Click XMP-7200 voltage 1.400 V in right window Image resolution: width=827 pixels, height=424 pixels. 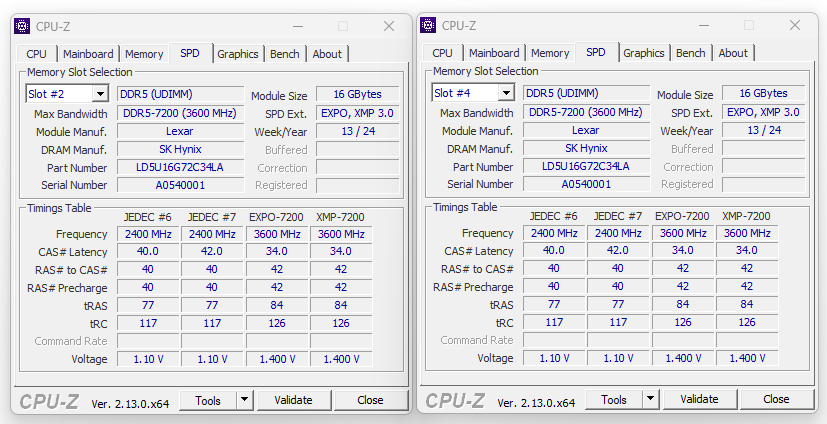pyautogui.click(x=747, y=358)
